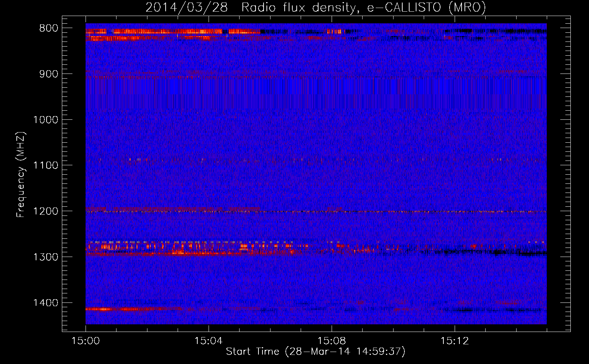Click the '900' frequency axis label
Image resolution: width=589 pixels, height=364 pixels.
click(x=49, y=74)
